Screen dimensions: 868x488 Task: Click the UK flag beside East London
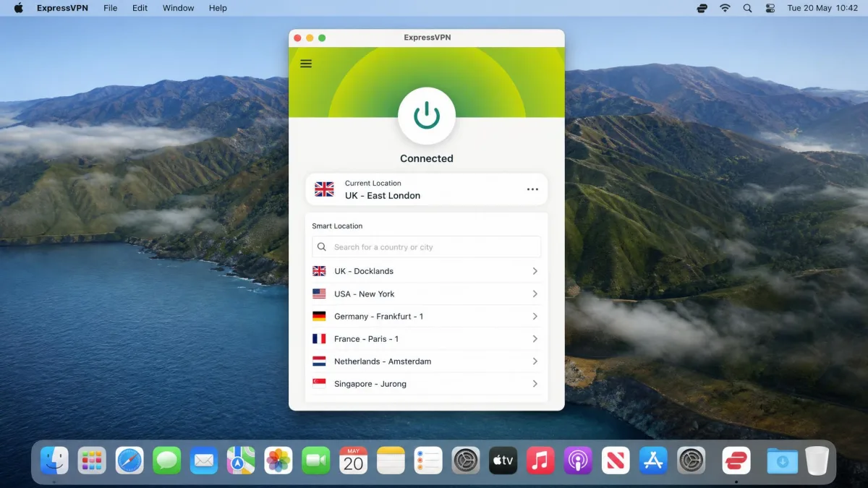pos(324,189)
